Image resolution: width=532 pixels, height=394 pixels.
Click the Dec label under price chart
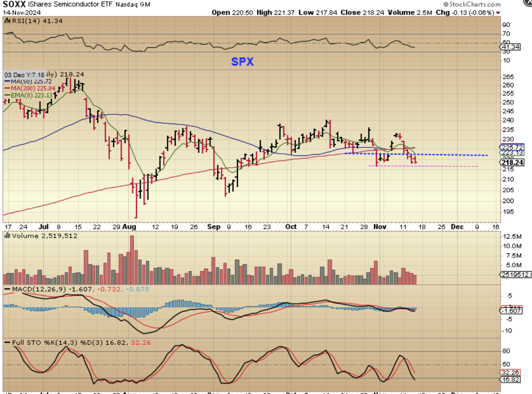pos(458,227)
